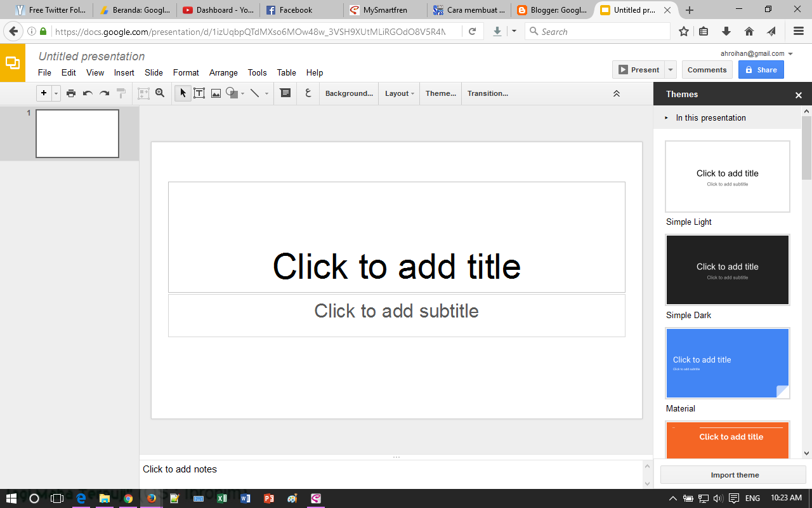
Task: Select the Line tool
Action: (255, 93)
